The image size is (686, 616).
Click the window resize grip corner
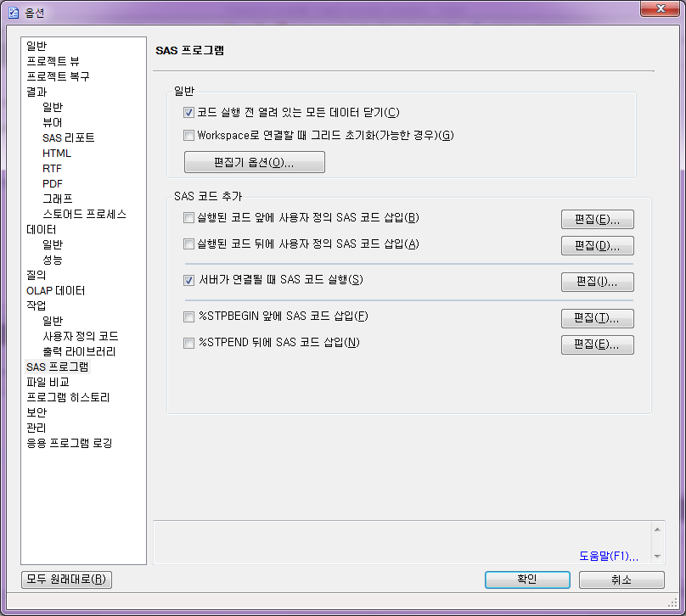tap(673, 603)
